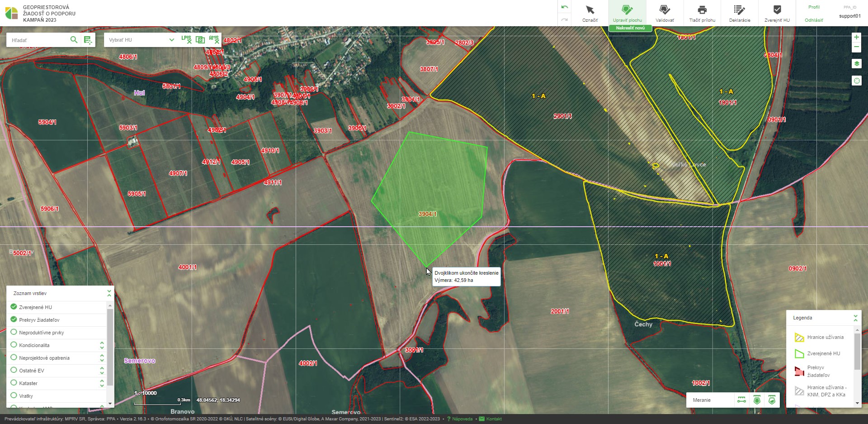This screenshot has width=868, height=424.
Task: Click the Prekryv žiadateľov legend swatch
Action: tap(799, 371)
